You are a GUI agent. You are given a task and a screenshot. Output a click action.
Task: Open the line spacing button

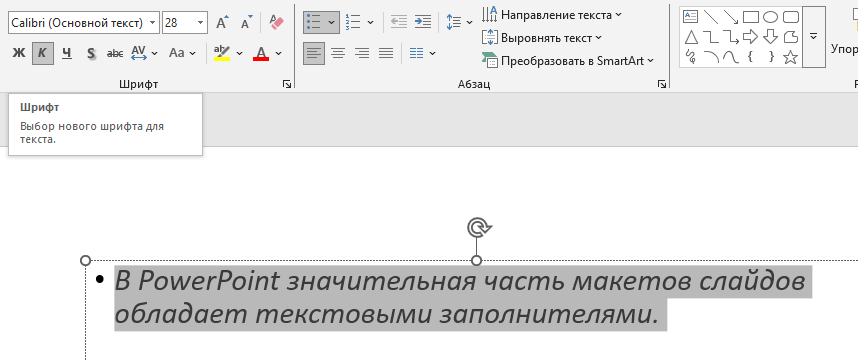click(x=454, y=22)
